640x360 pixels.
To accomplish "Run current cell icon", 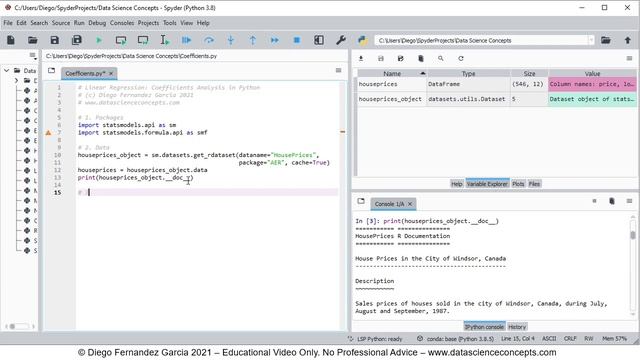I will coord(121,40).
